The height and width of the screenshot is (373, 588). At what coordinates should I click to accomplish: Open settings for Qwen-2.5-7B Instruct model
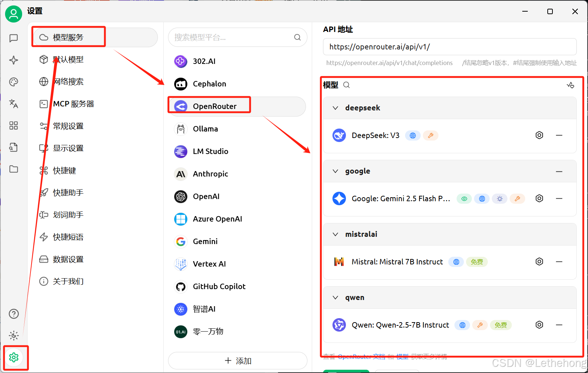(539, 325)
